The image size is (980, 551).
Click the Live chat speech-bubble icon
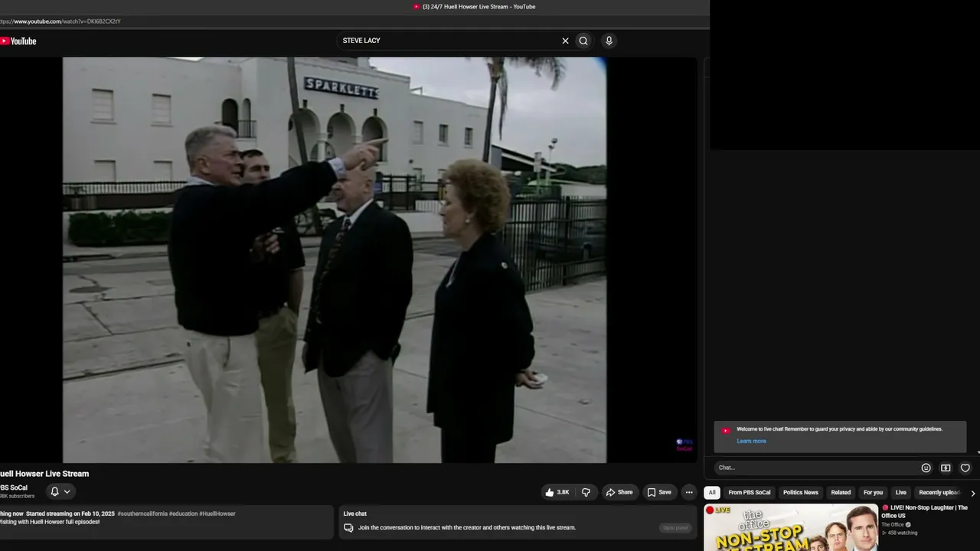[x=348, y=527]
